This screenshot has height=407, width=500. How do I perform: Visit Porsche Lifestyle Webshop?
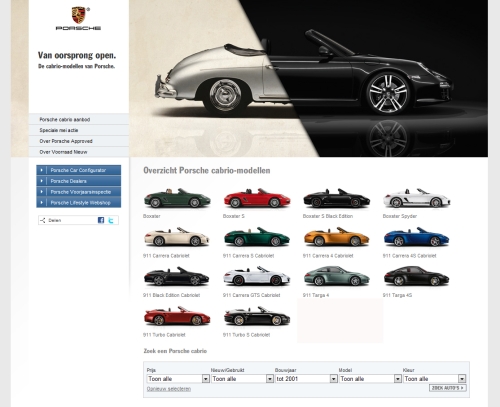pyautogui.click(x=79, y=202)
